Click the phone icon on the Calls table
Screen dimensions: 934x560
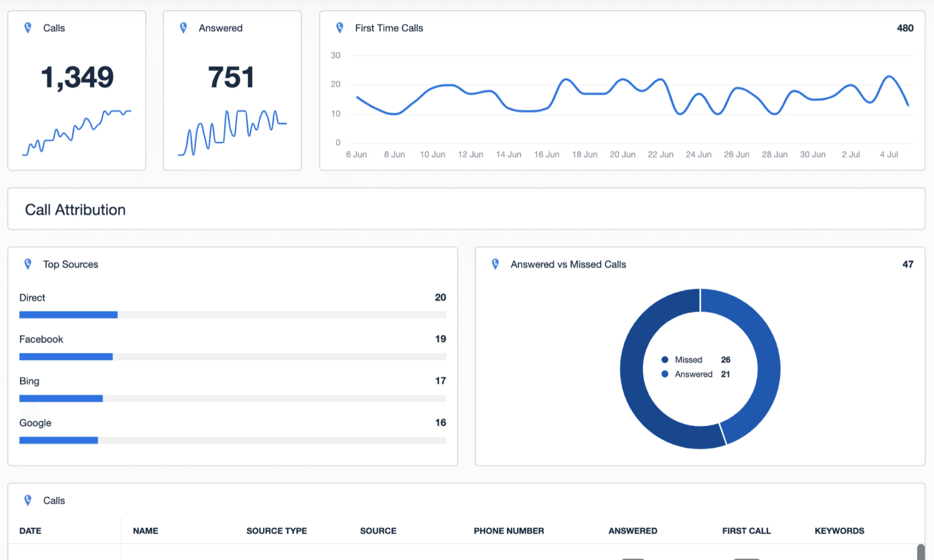[x=28, y=500]
